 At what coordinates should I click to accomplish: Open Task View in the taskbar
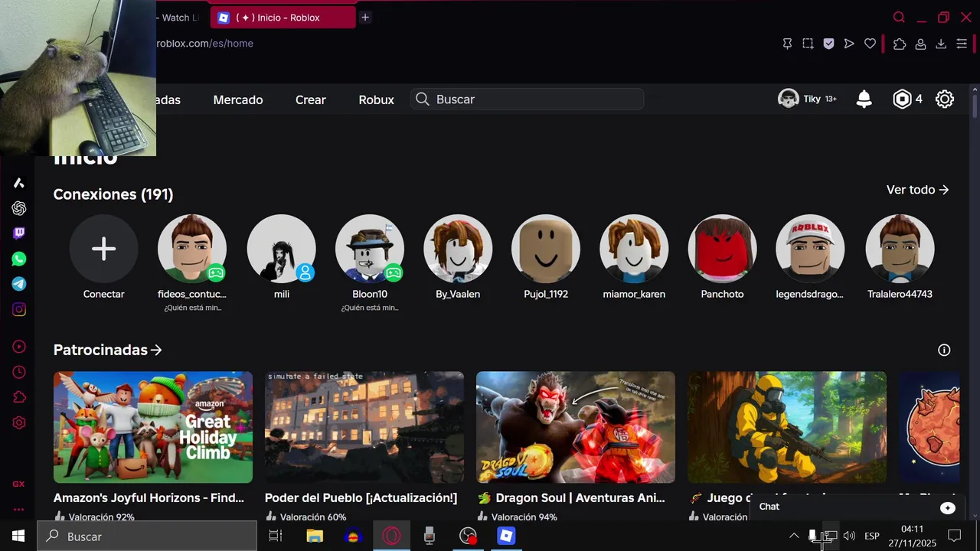(x=276, y=536)
